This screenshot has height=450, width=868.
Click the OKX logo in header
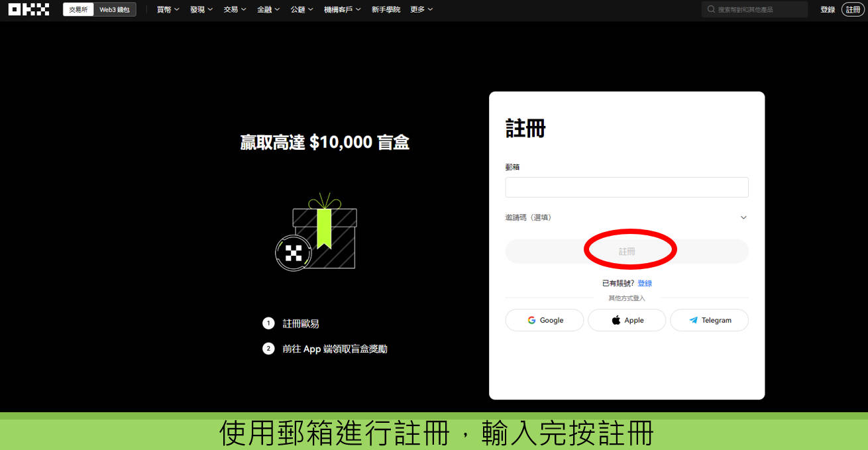[28, 9]
